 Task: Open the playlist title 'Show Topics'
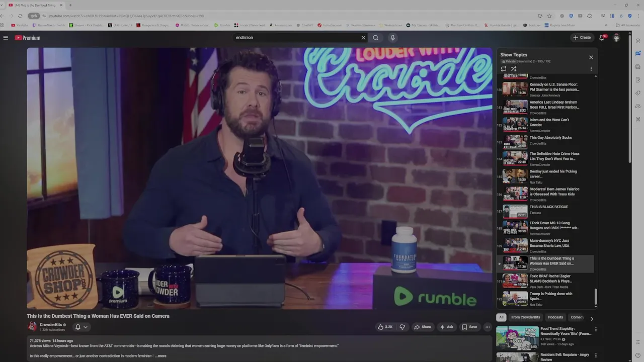[x=514, y=55]
